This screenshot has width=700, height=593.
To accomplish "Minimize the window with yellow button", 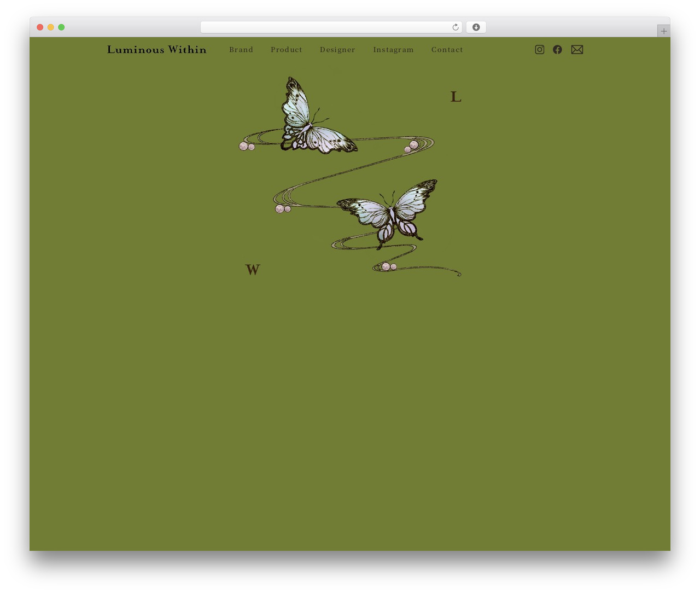I will click(x=51, y=27).
